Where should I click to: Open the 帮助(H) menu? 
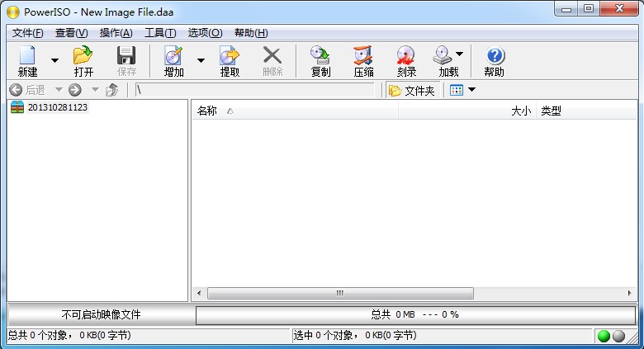(251, 33)
